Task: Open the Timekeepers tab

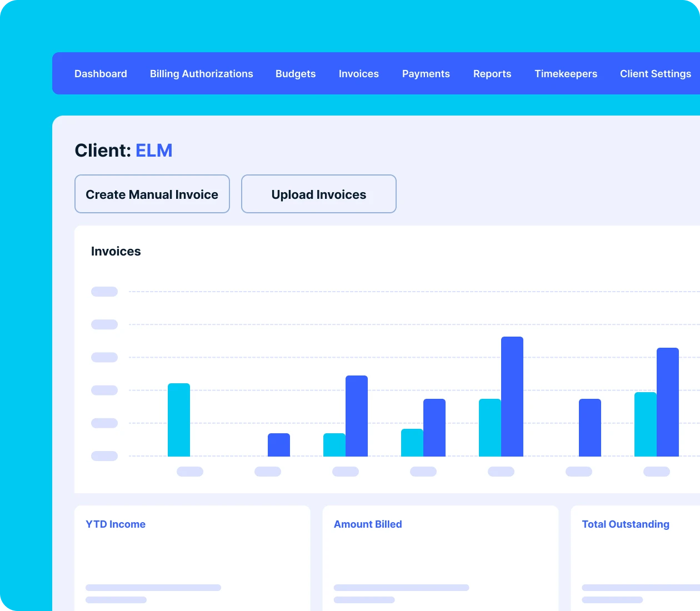Action: click(x=566, y=74)
